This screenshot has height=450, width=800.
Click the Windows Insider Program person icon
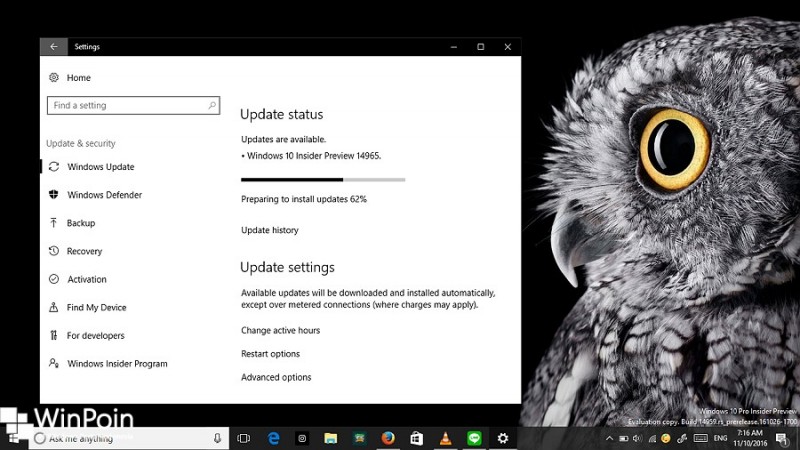tap(54, 363)
